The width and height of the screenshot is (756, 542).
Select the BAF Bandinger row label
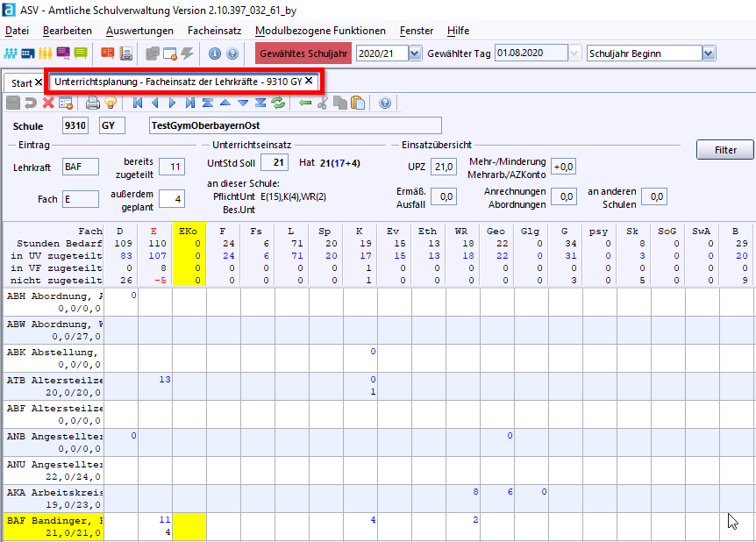54,526
